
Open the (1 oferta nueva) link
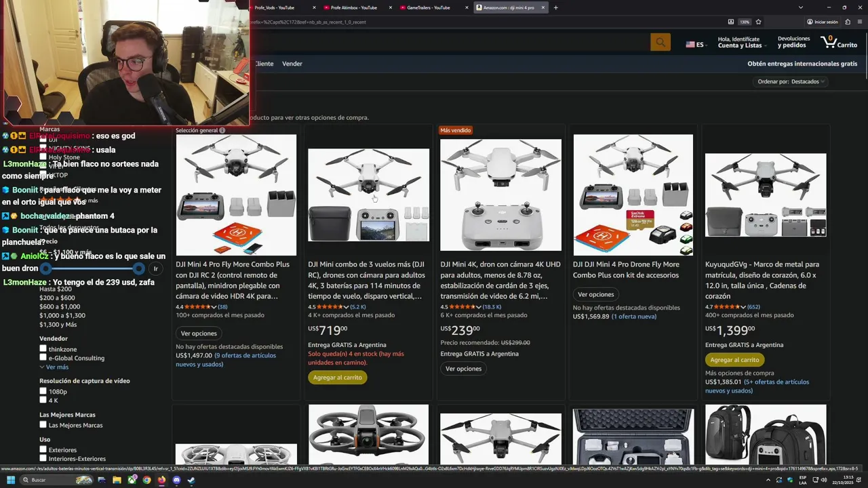[x=634, y=317]
